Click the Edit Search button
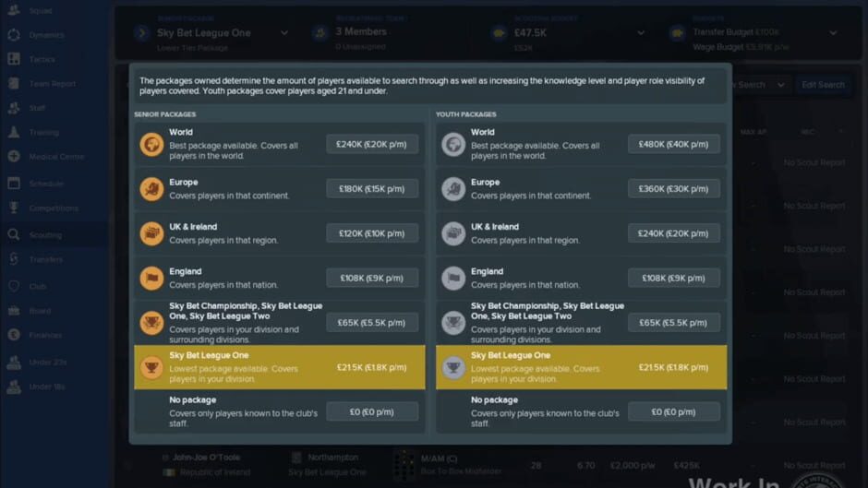Image resolution: width=868 pixels, height=488 pixels. click(823, 85)
